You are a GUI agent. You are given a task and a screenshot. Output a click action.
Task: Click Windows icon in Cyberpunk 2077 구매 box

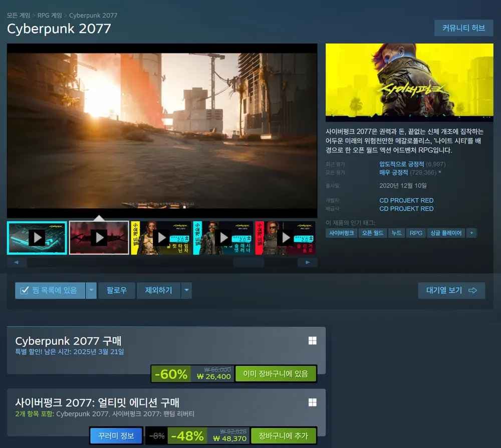click(312, 341)
